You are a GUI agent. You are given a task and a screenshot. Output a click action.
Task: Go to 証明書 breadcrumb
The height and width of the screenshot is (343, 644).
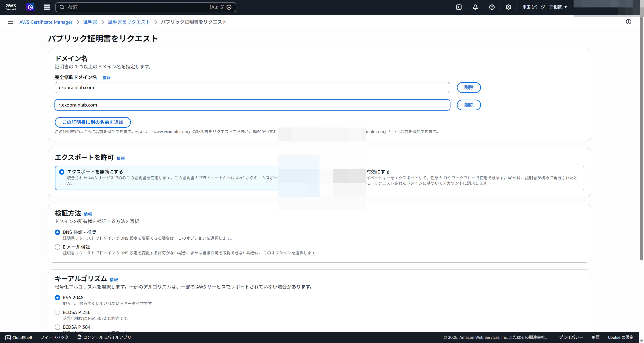90,22
